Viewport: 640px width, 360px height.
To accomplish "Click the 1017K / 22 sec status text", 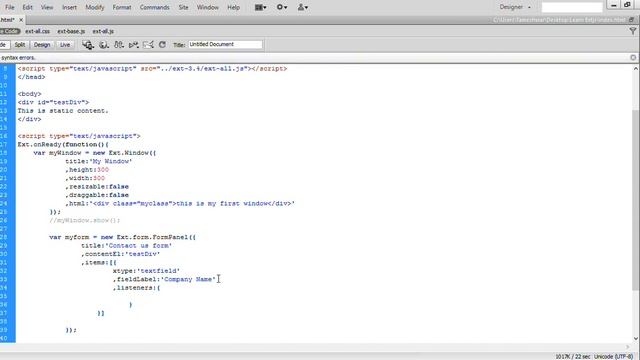I will [573, 357].
